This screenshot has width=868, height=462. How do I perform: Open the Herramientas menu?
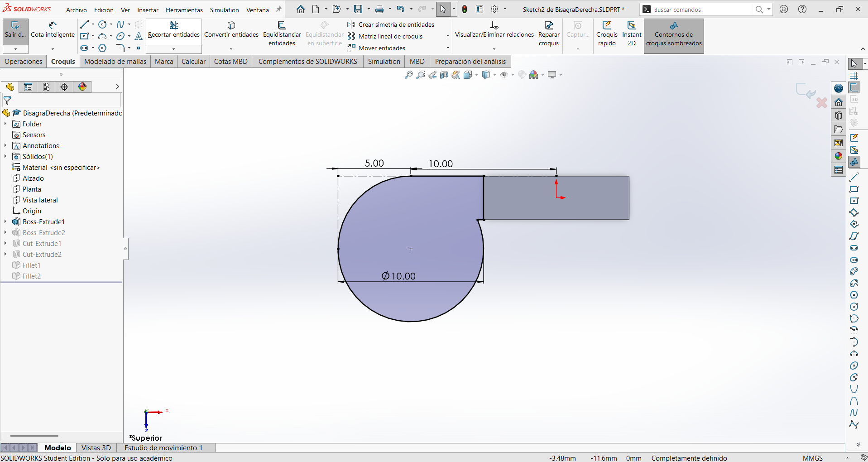pos(184,10)
